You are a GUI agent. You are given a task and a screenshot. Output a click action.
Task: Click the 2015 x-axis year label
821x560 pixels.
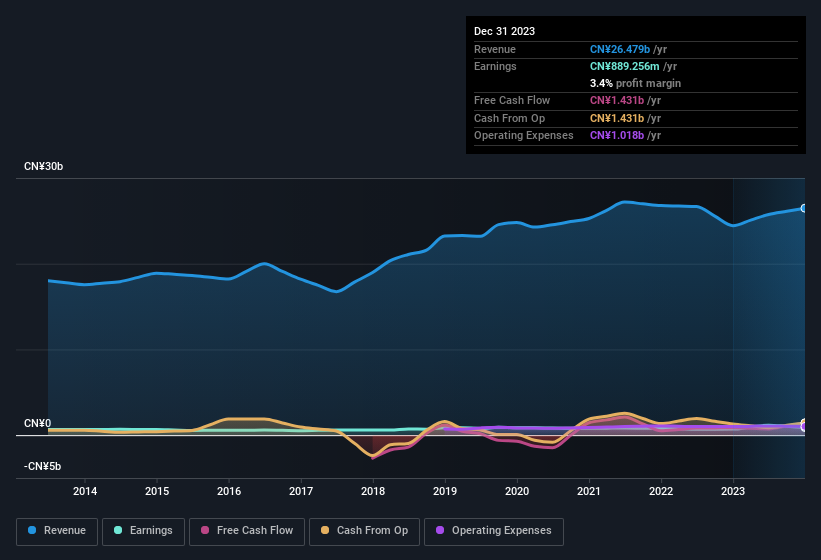point(157,491)
